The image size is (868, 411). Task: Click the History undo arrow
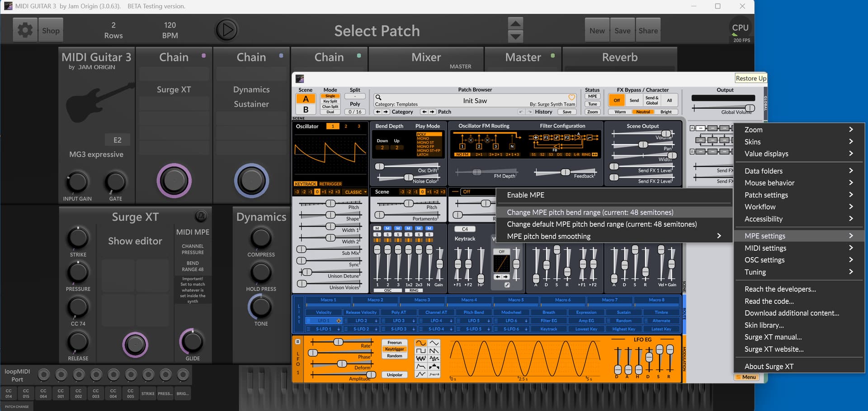click(521, 112)
